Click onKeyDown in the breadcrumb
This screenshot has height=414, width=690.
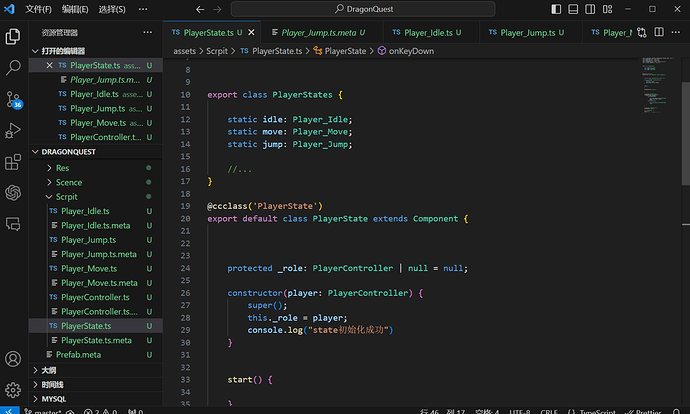point(410,50)
